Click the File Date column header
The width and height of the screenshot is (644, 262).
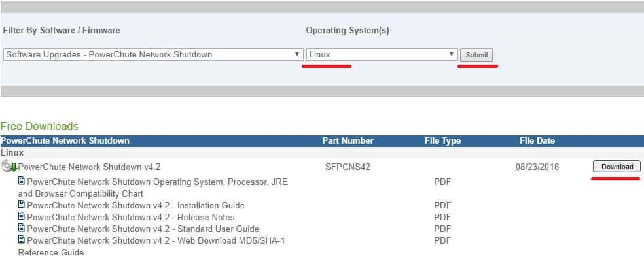pos(537,140)
